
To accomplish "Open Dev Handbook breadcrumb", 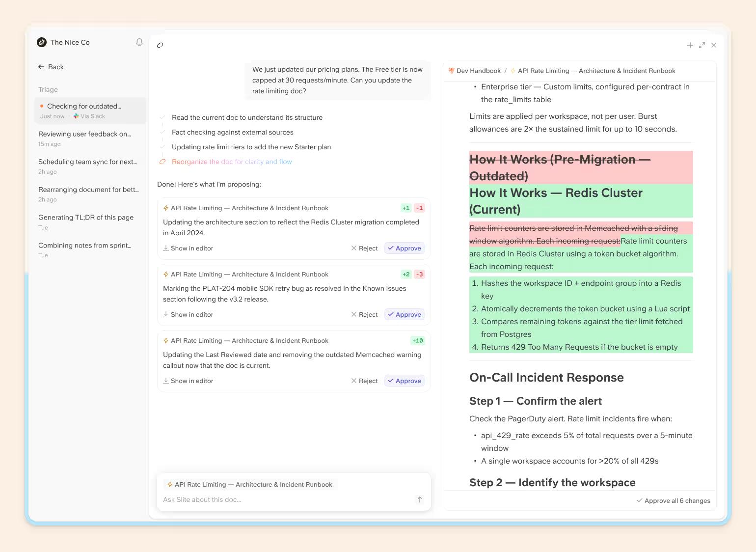I will click(474, 71).
